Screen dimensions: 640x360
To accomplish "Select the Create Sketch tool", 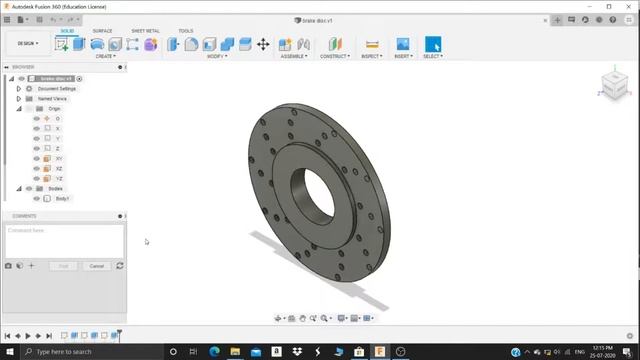I will tap(61, 44).
